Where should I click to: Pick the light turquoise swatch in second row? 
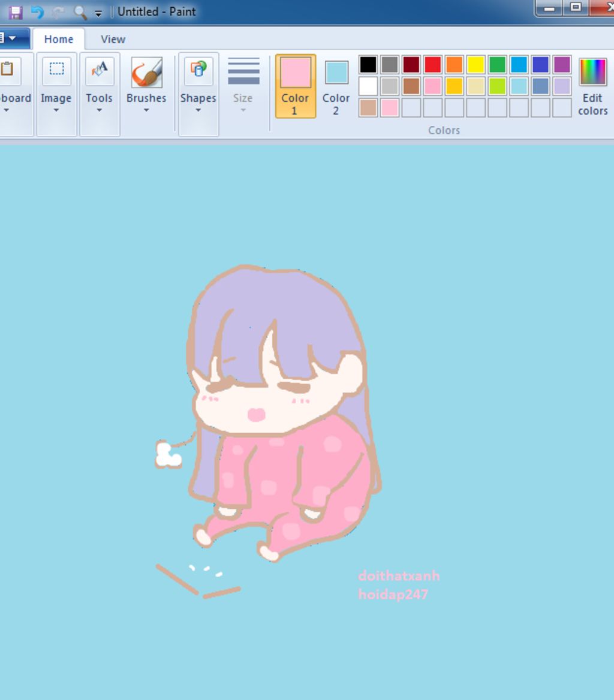(x=519, y=86)
